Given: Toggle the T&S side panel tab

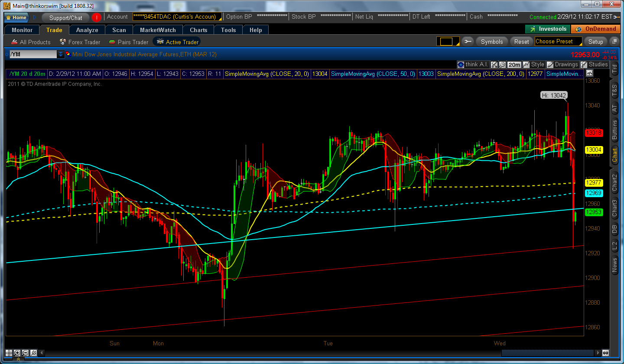Looking at the screenshot, I should [614, 91].
